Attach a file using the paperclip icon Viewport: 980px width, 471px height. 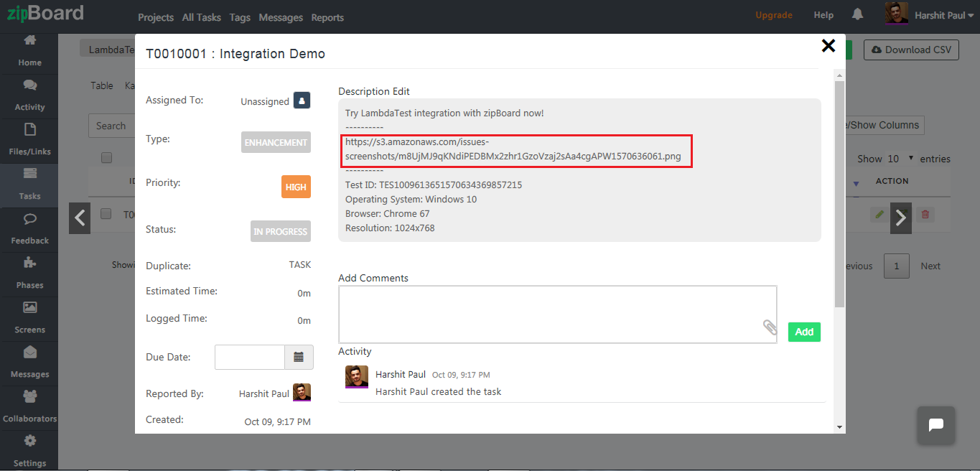pyautogui.click(x=770, y=327)
